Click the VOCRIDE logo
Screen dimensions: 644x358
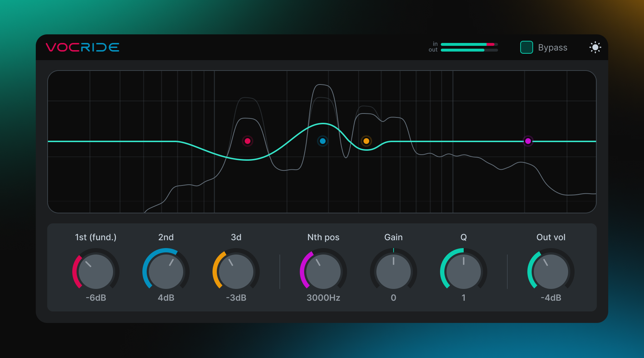[x=83, y=47]
